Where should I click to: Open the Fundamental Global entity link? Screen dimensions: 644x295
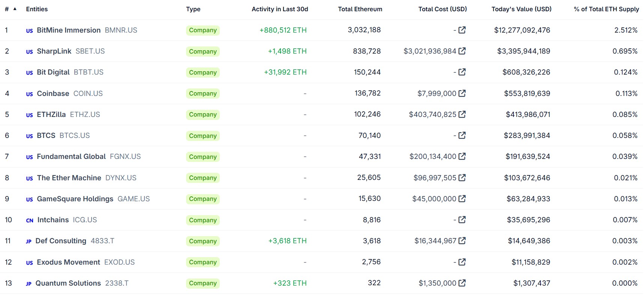point(71,156)
